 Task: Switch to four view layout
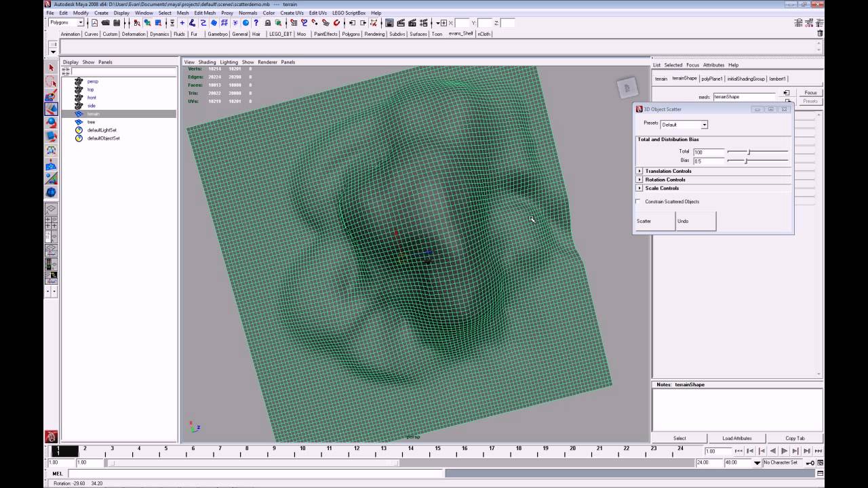[51, 223]
